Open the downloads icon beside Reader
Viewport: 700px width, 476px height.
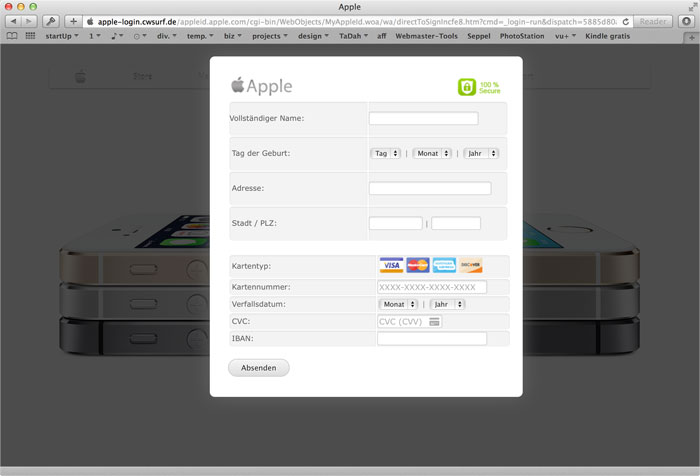687,21
